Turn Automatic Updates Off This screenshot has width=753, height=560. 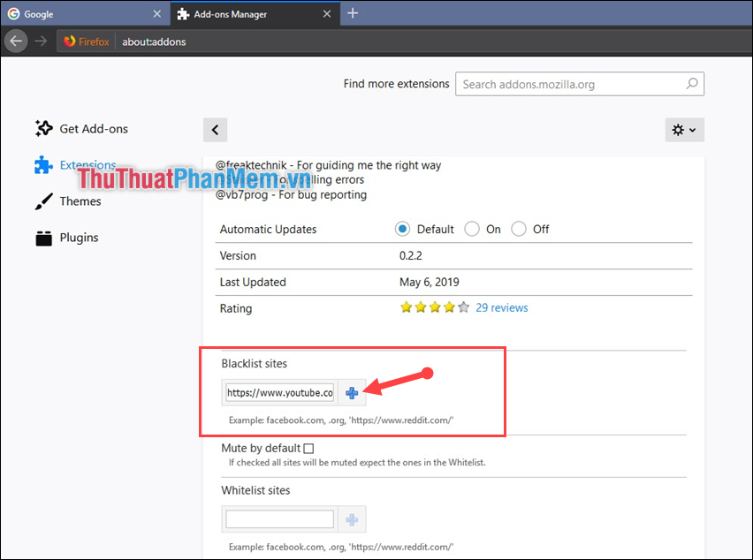point(519,228)
